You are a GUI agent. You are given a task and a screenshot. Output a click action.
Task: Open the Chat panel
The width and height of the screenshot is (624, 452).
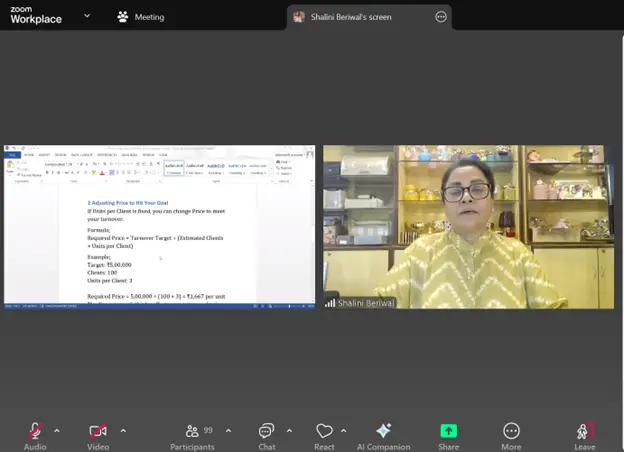coord(266,431)
